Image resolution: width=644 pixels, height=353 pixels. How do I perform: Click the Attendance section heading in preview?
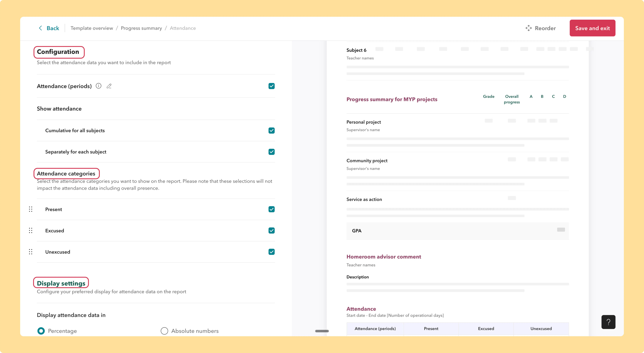tap(361, 309)
